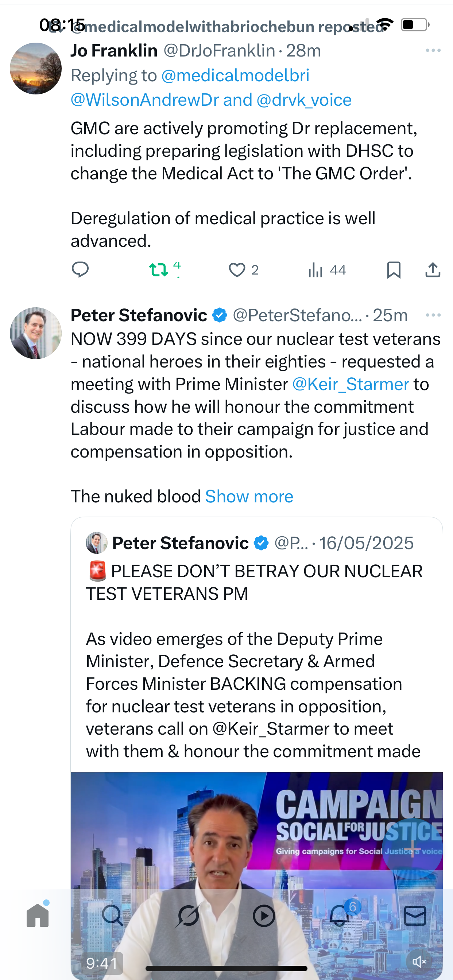Reply to Jo Franklin's tweet
Viewport: 453px width, 980px height.
[80, 270]
